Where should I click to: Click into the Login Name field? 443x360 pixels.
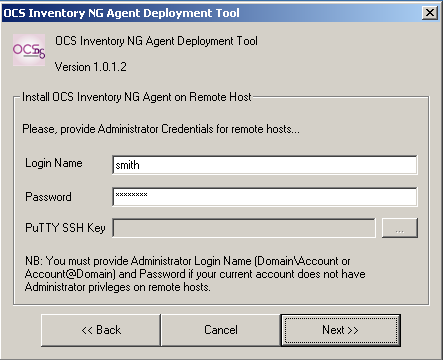265,165
